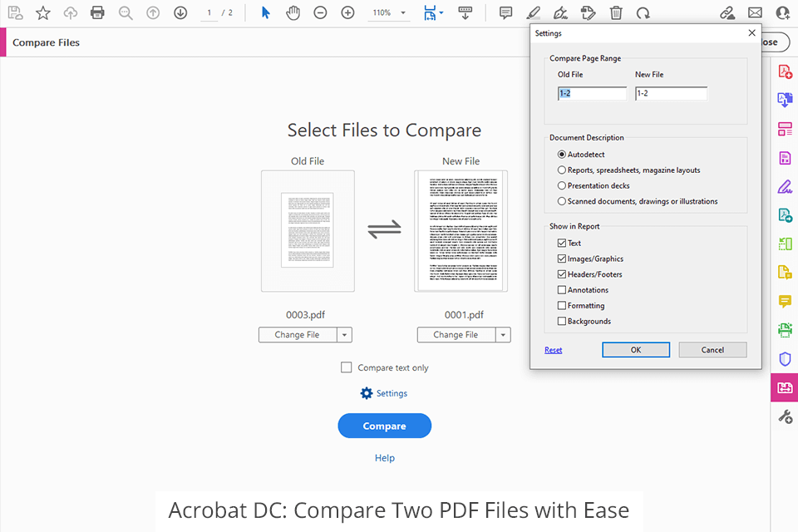798x532 pixels.
Task: Uncheck the Images/Graphics checkbox
Action: [562, 259]
